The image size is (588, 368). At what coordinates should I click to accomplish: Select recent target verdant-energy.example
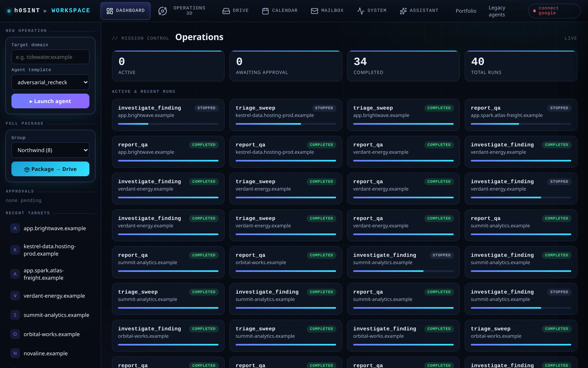tap(50, 296)
